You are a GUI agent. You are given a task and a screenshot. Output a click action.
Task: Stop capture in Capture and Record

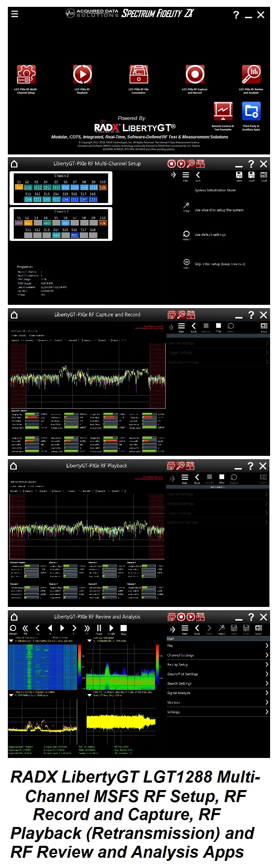[219, 327]
